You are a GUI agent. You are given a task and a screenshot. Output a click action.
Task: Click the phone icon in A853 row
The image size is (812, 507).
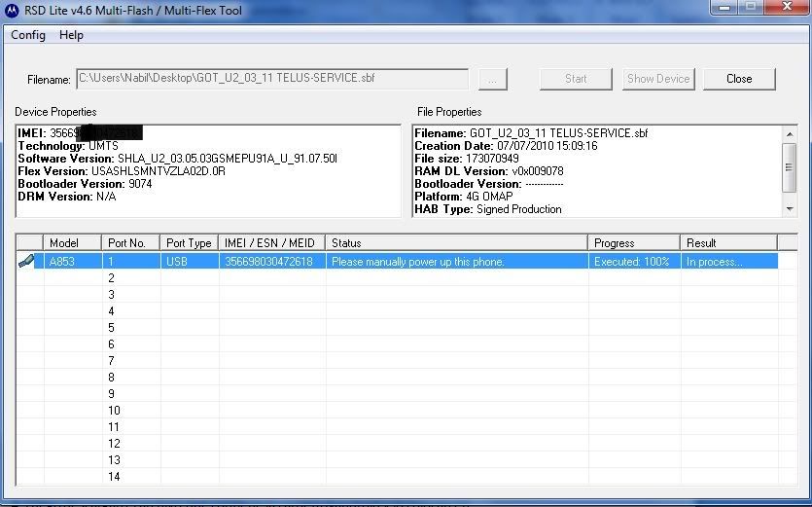tap(27, 261)
